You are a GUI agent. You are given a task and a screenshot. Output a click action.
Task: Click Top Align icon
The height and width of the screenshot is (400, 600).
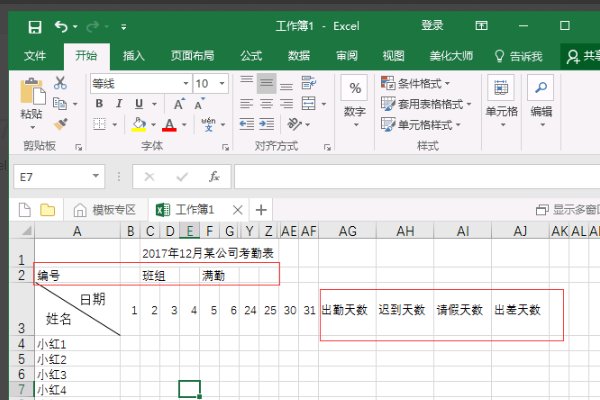246,80
